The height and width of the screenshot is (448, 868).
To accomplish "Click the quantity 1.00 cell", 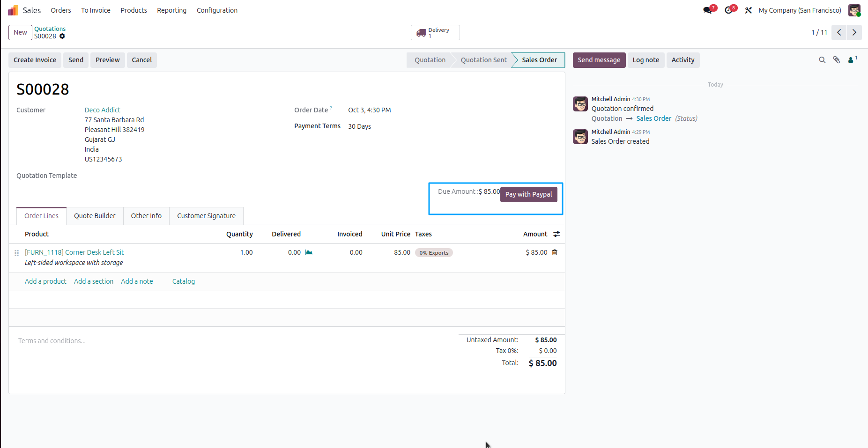I will (x=246, y=252).
